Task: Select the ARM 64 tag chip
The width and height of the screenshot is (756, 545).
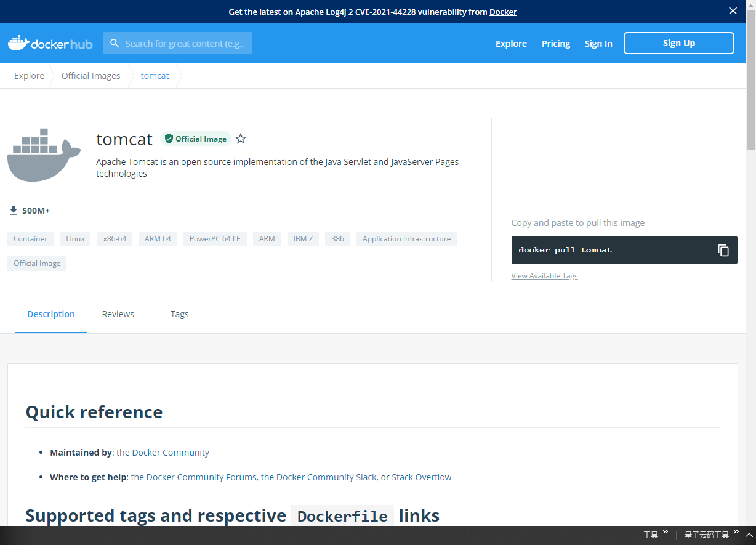Action: 158,239
